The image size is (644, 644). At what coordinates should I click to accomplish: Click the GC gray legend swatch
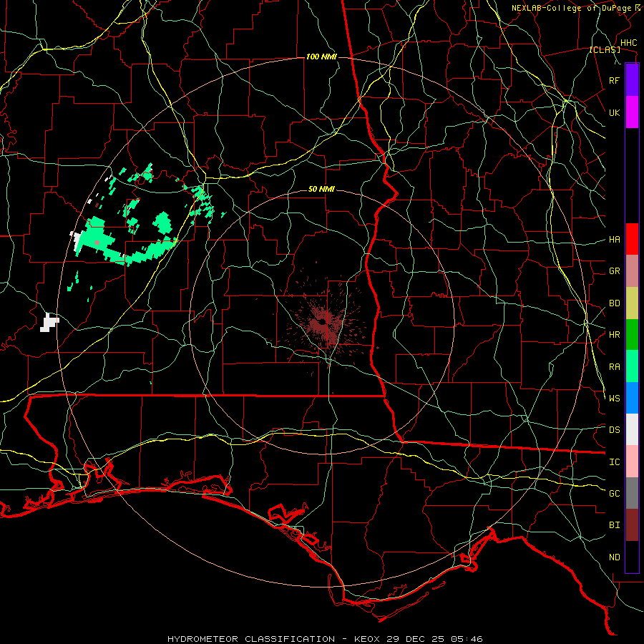tap(632, 493)
